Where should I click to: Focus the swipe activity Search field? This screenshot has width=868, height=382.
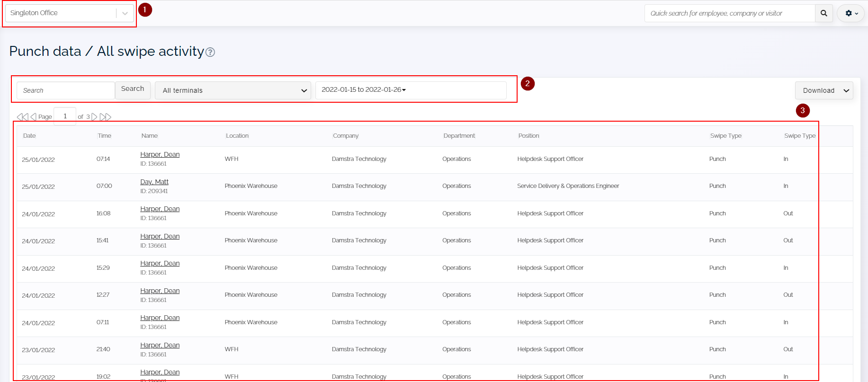coord(66,90)
